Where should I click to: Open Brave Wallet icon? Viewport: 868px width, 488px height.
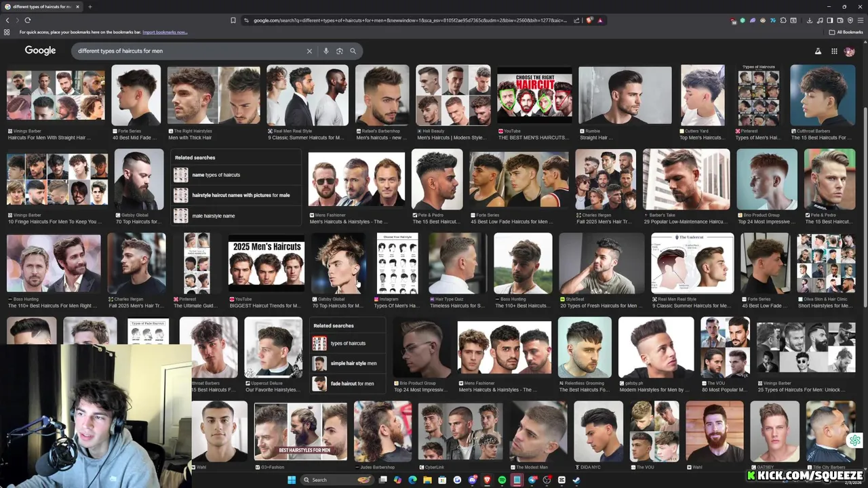tap(840, 20)
